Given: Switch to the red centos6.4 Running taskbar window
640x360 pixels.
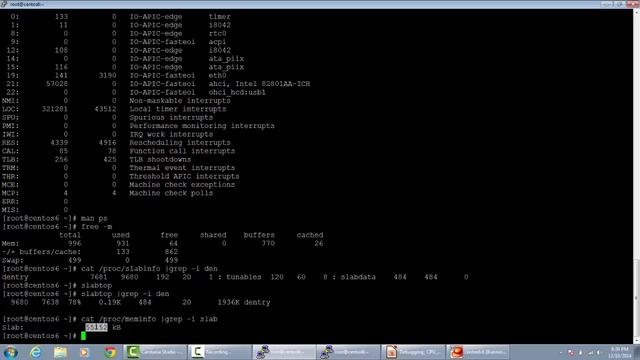Looking at the screenshot, I should pyautogui.click(x=477, y=352).
